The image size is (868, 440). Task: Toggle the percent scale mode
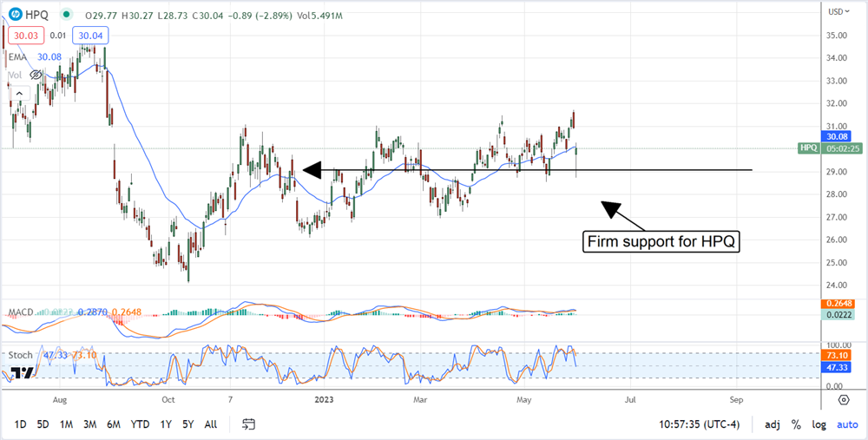pos(796,425)
